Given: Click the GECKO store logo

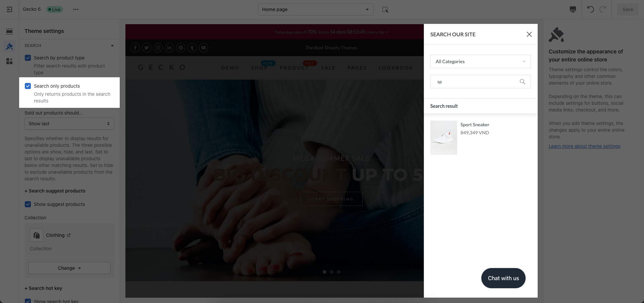Looking at the screenshot, I should pos(162,68).
